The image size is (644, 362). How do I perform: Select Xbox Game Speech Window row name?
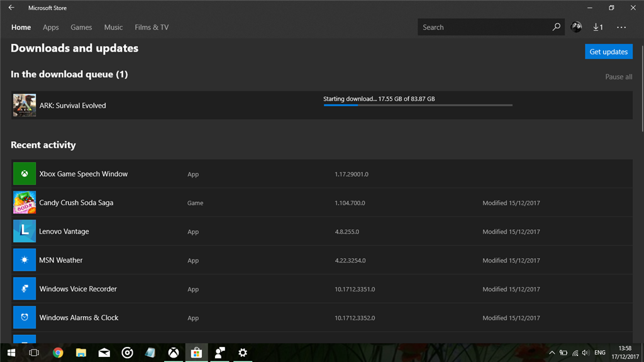tap(84, 174)
